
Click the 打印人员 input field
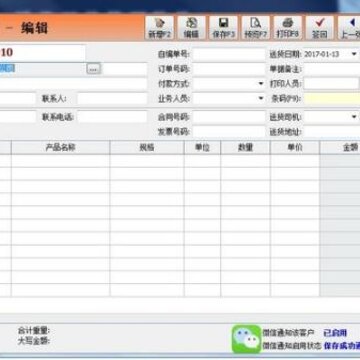[331, 84]
